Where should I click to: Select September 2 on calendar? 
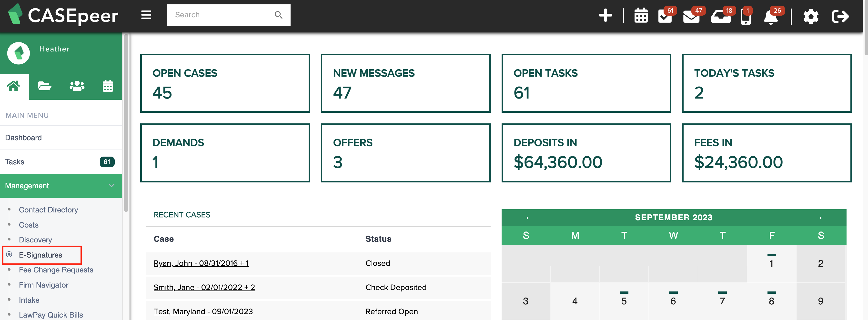point(821,263)
